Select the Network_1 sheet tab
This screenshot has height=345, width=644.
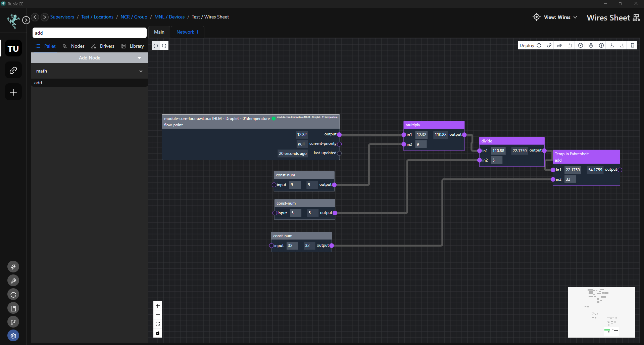tap(187, 32)
